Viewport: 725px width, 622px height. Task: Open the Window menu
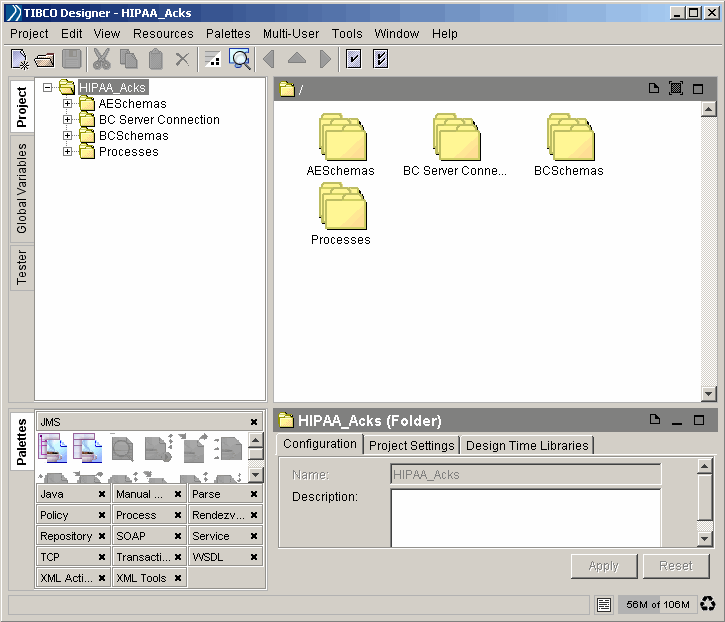click(x=396, y=34)
